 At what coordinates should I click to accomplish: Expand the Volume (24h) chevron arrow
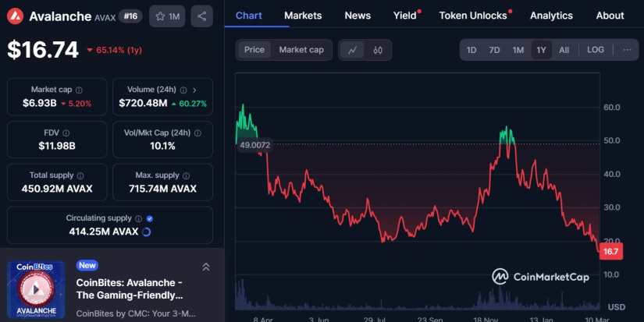194,90
